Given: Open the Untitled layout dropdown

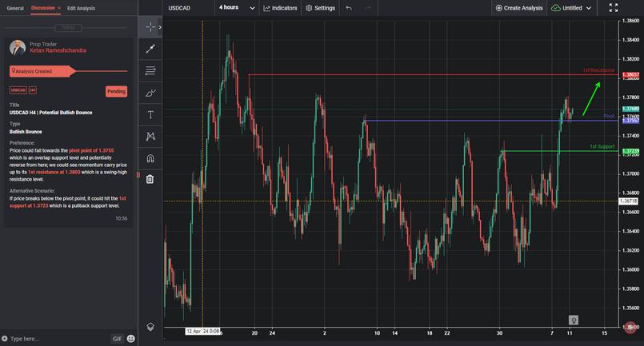Looking at the screenshot, I should tap(571, 8).
